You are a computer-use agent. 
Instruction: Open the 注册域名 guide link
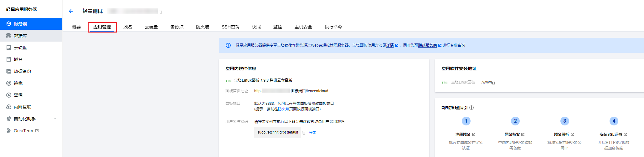(463, 134)
